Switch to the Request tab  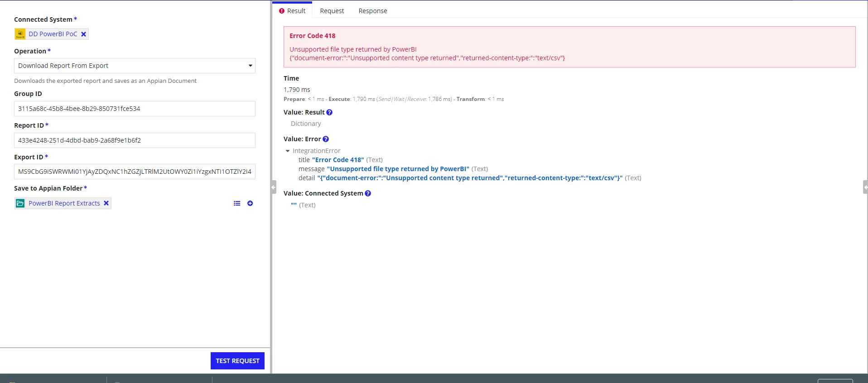click(x=332, y=11)
